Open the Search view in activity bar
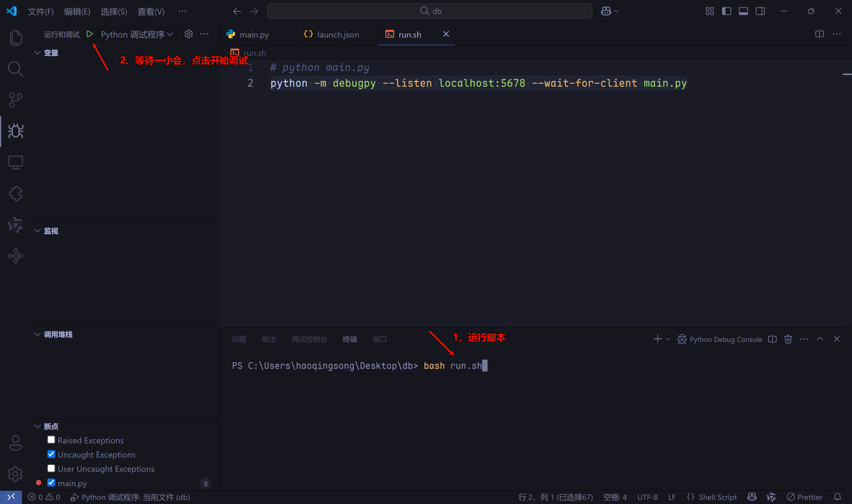 click(x=15, y=69)
